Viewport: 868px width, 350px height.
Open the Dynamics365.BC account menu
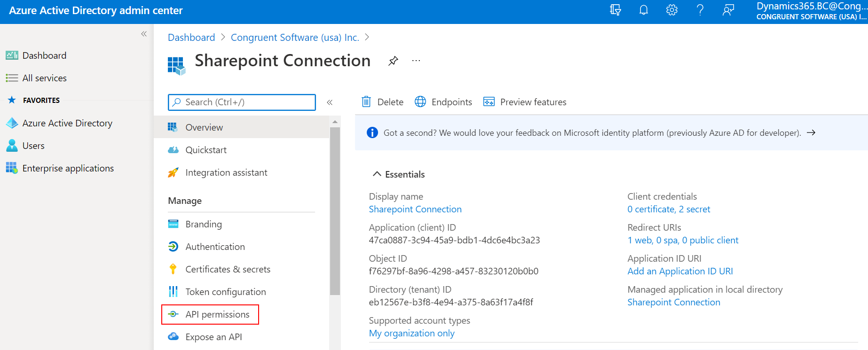tap(811, 11)
